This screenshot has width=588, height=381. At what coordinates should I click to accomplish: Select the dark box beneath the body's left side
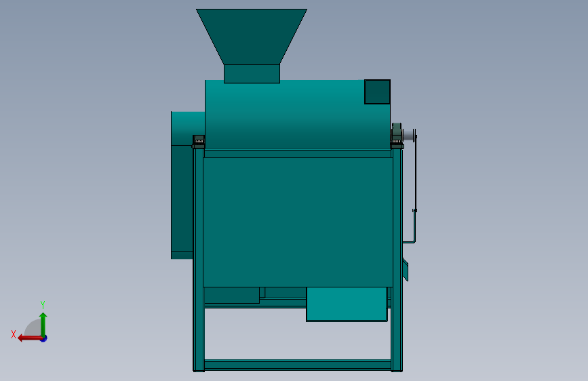point(231,295)
